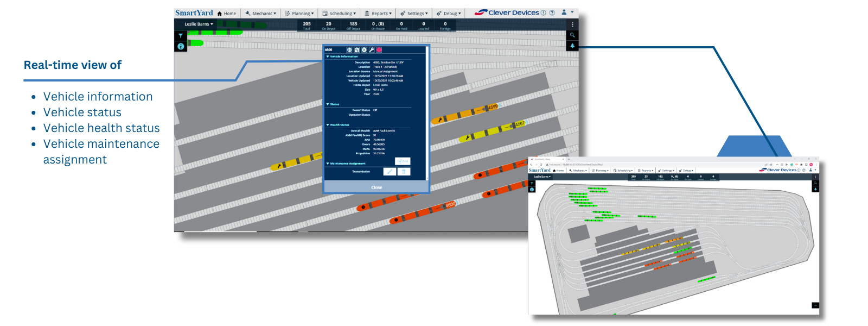Screen dimensions: 868x326
Task: Click the bookmark star icon in the small browser
Action: [x=771, y=165]
